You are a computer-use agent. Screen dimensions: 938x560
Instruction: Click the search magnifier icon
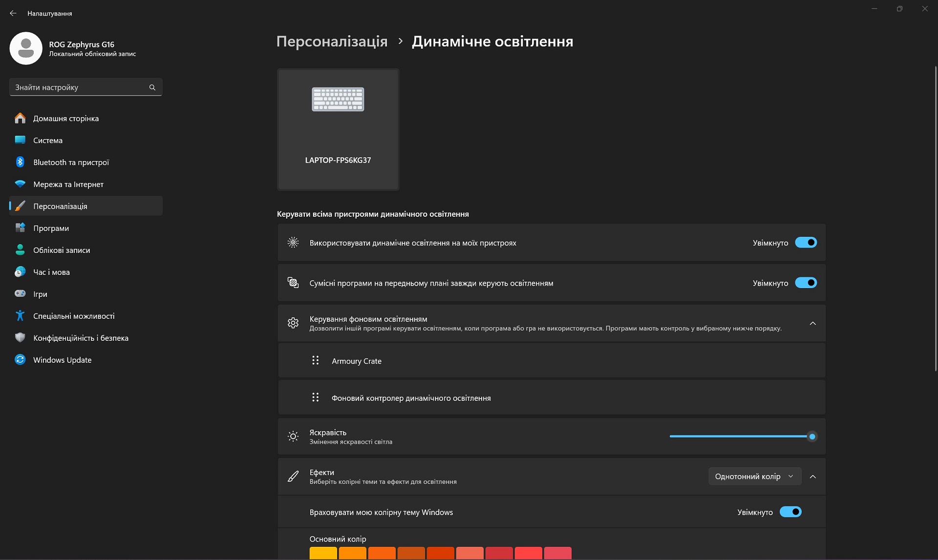(152, 87)
